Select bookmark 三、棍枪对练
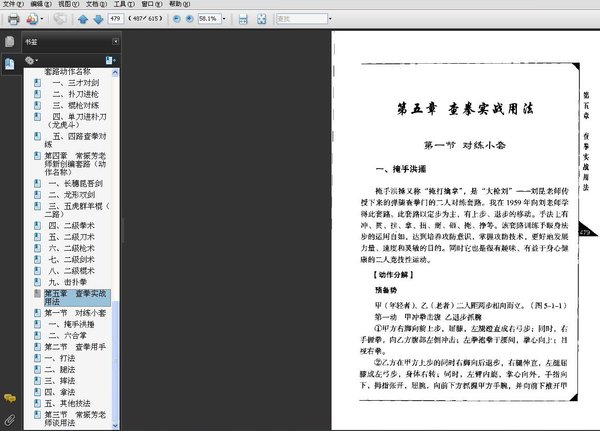Image resolution: width=600 pixels, height=431 pixels. point(76,105)
